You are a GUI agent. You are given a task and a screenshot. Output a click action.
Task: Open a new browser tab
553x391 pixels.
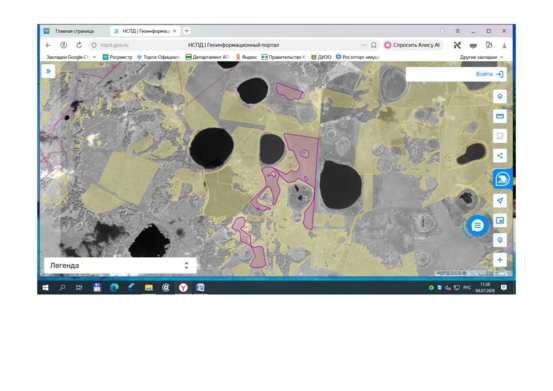187,31
